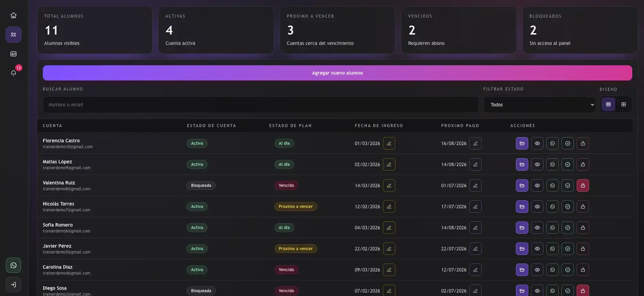This screenshot has height=296, width=644.
Task: Click Proximo a vencer badge for Javier Pérez
Action: (x=296, y=249)
